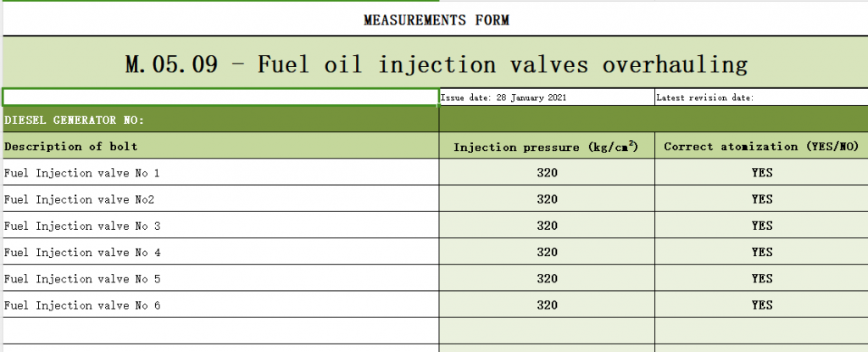
Task: Select injection pressure value for valve No 3
Action: tap(547, 226)
